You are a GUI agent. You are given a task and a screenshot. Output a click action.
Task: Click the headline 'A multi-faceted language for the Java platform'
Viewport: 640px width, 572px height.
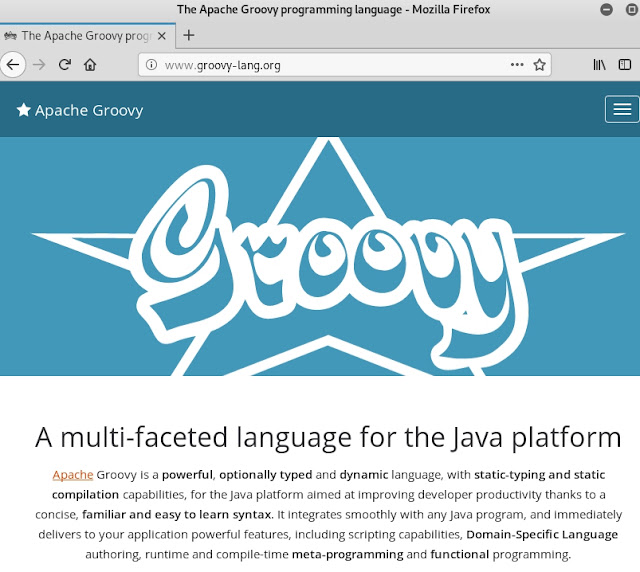(x=328, y=438)
